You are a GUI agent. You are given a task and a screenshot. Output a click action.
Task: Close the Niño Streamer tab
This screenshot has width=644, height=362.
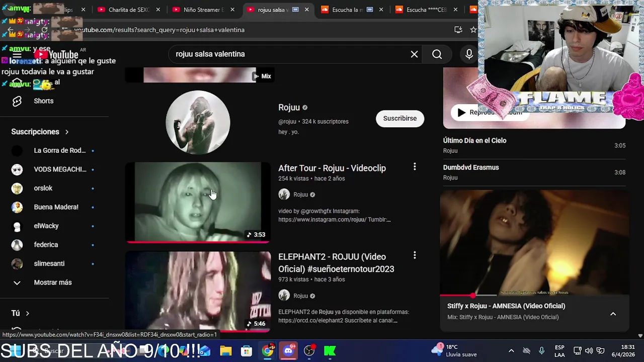pos(232,10)
